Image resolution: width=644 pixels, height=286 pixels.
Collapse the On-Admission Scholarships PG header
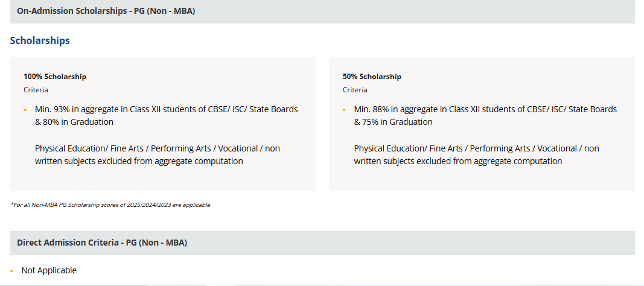tap(322, 11)
